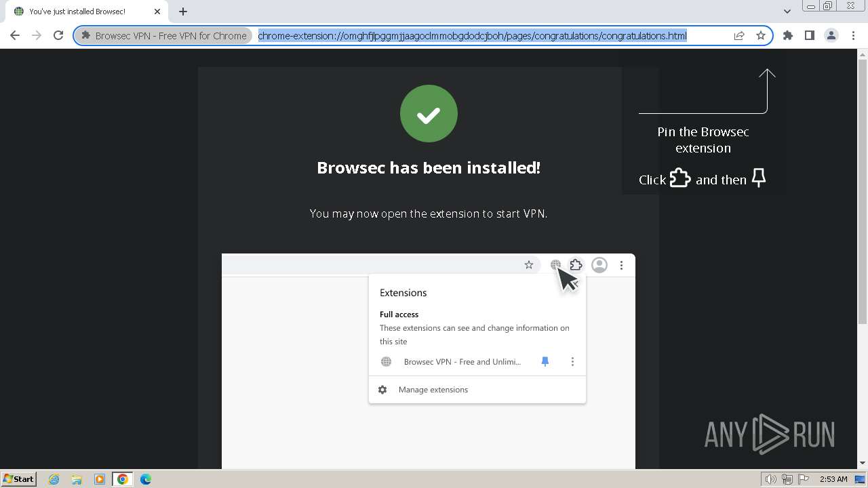Open File Explorer from the taskbar
The height and width of the screenshot is (488, 868).
pos(77,479)
